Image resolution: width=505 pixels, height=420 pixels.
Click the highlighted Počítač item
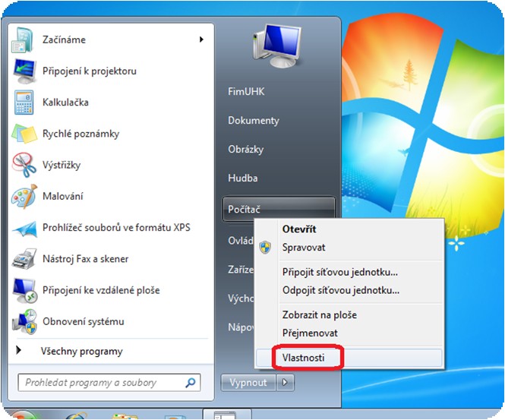point(279,209)
